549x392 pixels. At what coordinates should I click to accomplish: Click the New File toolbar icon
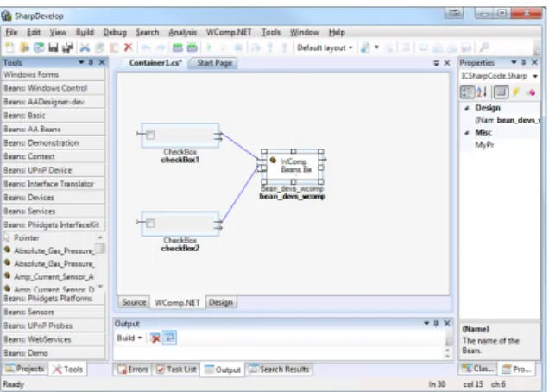pos(9,47)
